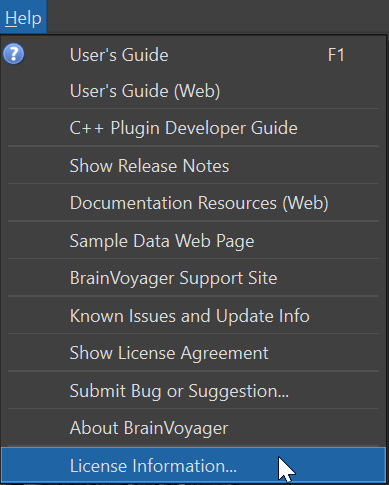
Task: Click the highlighted License Information... item
Action: coord(193,465)
